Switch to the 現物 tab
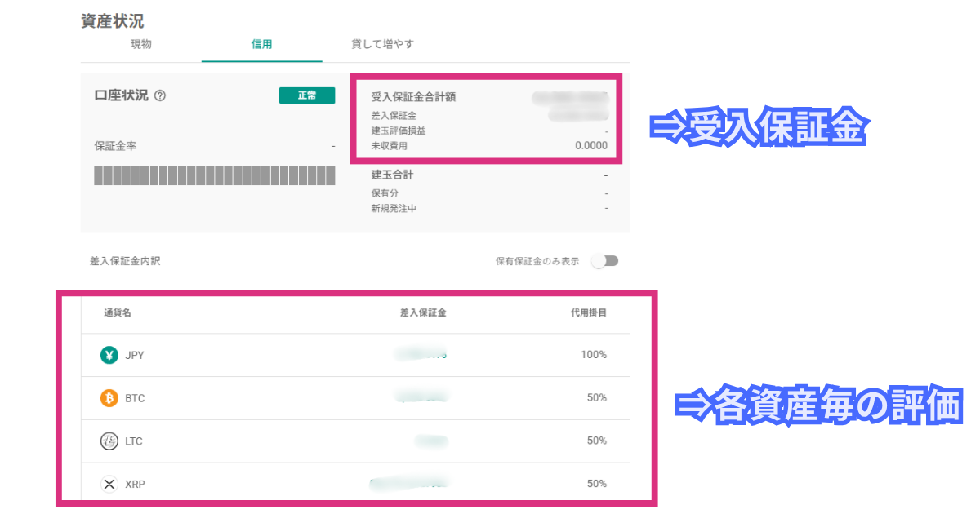The height and width of the screenshot is (514, 980). (x=141, y=44)
